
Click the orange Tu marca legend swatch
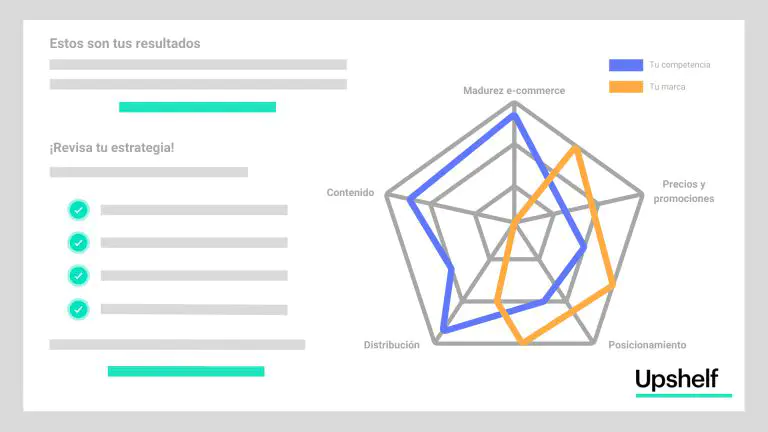point(625,87)
